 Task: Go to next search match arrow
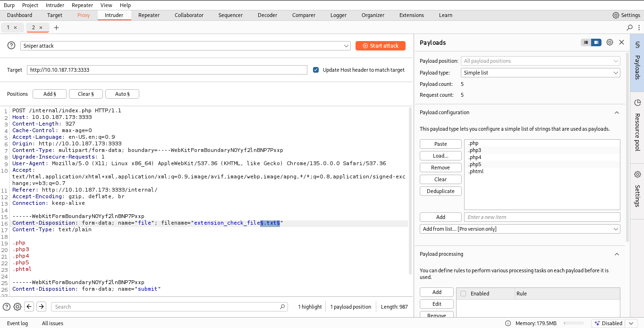42,307
